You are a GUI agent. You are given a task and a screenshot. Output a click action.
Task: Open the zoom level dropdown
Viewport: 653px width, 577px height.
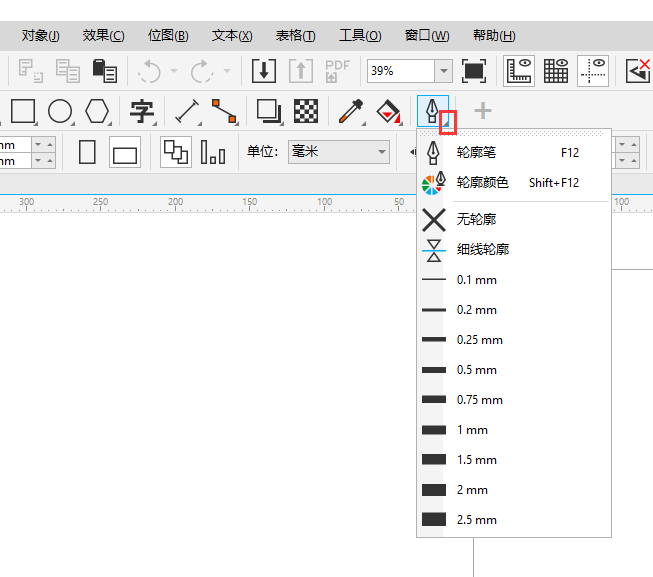(443, 71)
